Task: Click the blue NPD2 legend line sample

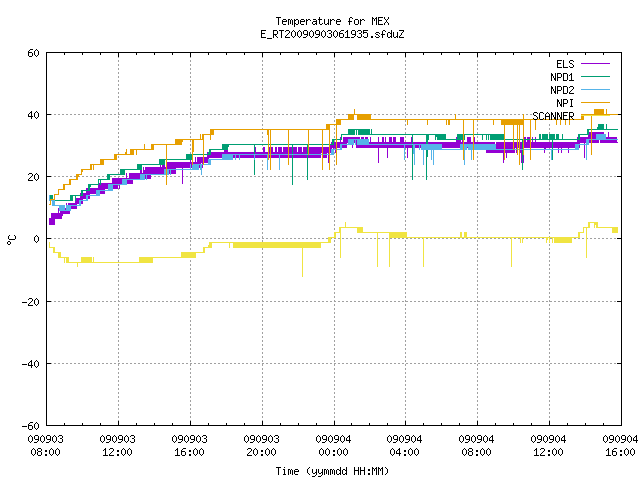Action: pyautogui.click(x=595, y=89)
